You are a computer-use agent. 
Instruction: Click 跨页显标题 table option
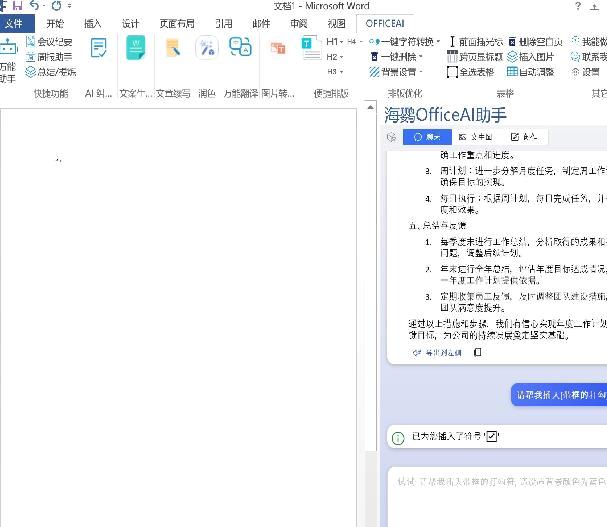pyautogui.click(x=475, y=57)
